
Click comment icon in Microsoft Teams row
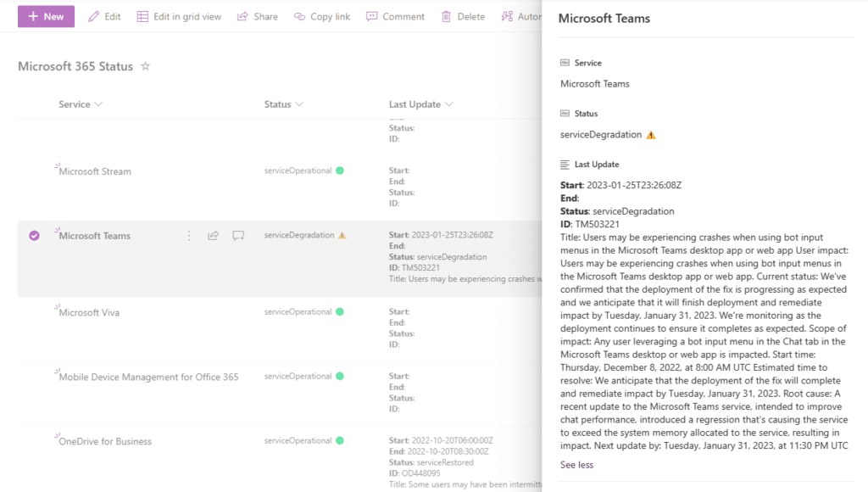[x=238, y=236]
